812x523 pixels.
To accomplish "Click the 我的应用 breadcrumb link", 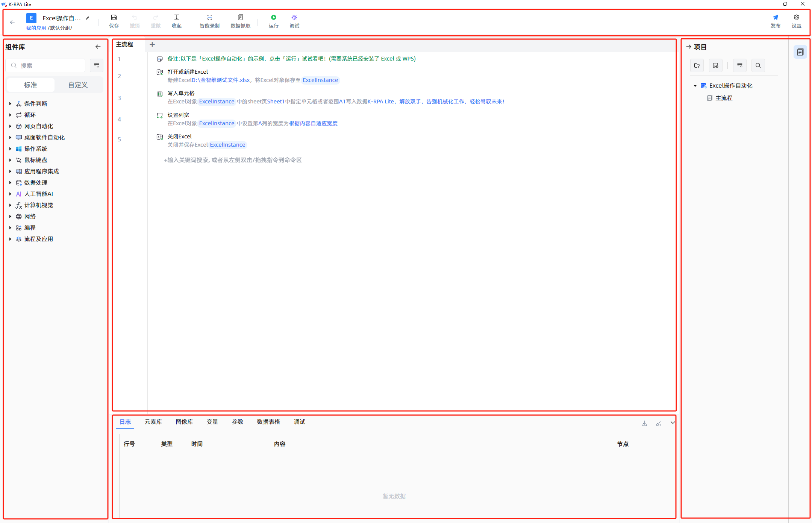I will (x=36, y=28).
